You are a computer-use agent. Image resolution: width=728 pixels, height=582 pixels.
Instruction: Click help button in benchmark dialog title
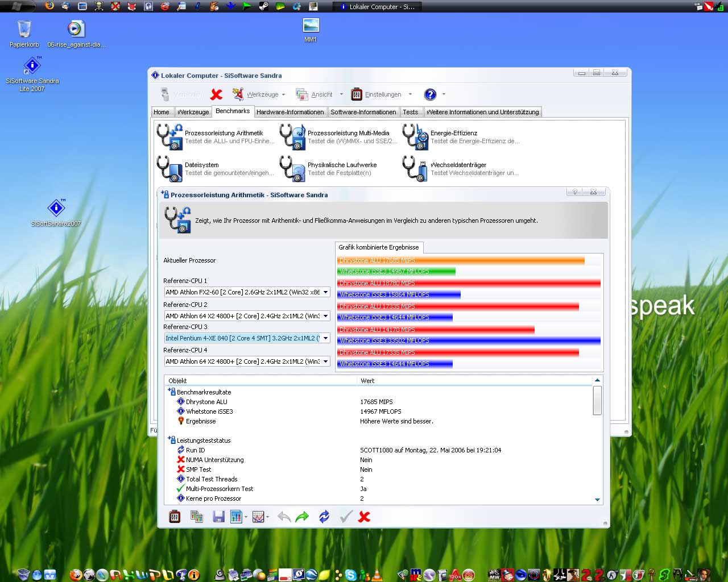pyautogui.click(x=575, y=192)
